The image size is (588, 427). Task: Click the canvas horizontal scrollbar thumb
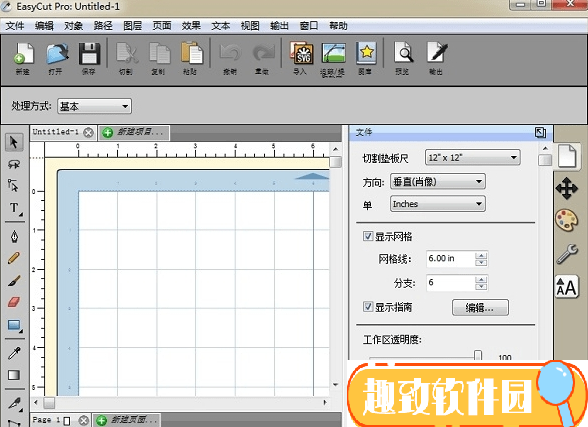[x=49, y=403]
